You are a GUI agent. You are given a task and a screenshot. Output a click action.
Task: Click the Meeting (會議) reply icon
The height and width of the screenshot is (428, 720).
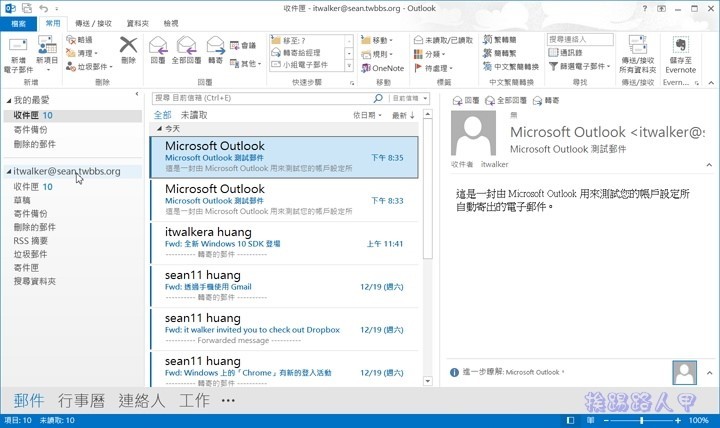[x=234, y=45]
